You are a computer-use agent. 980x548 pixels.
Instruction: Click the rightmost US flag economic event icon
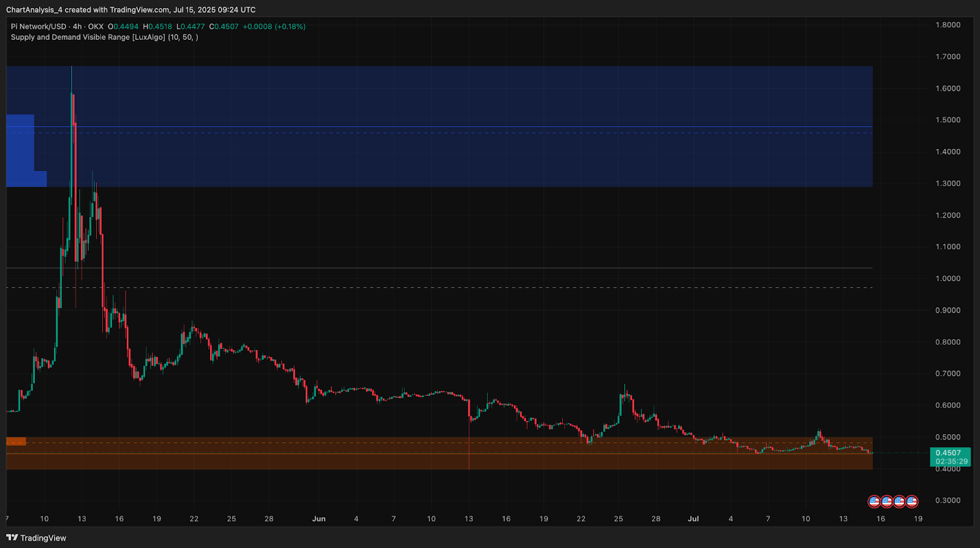[912, 501]
